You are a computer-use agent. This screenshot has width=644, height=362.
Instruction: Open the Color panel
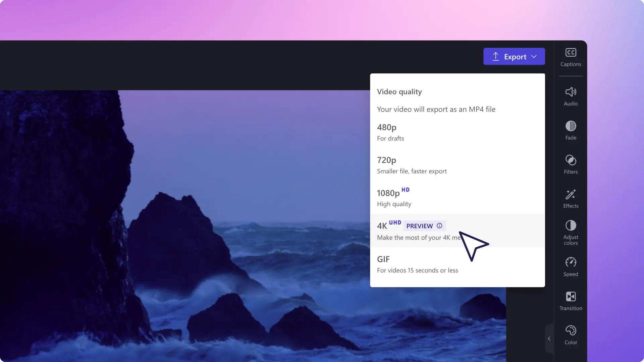(x=571, y=335)
